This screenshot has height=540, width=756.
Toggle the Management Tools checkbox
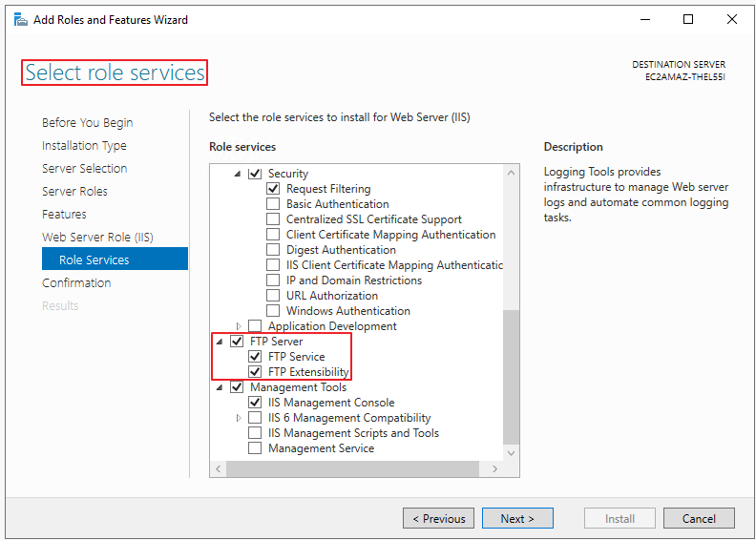coord(237,386)
